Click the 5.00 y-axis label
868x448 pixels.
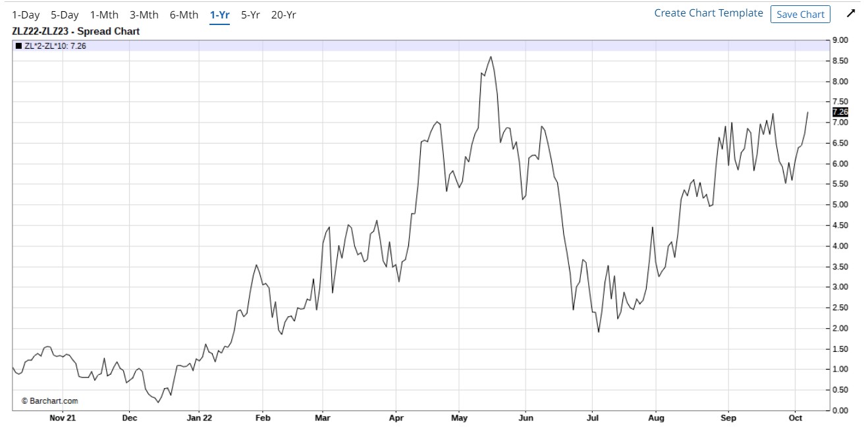pyautogui.click(x=840, y=205)
